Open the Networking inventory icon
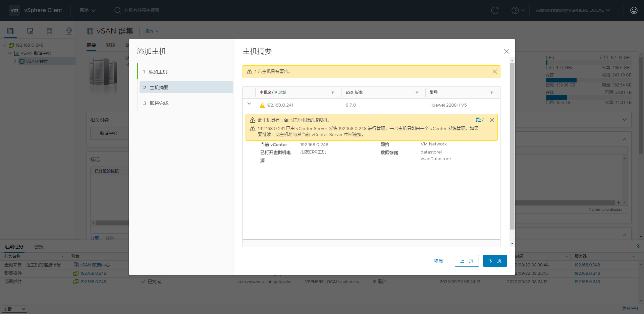644x314 pixels. pos(69,30)
